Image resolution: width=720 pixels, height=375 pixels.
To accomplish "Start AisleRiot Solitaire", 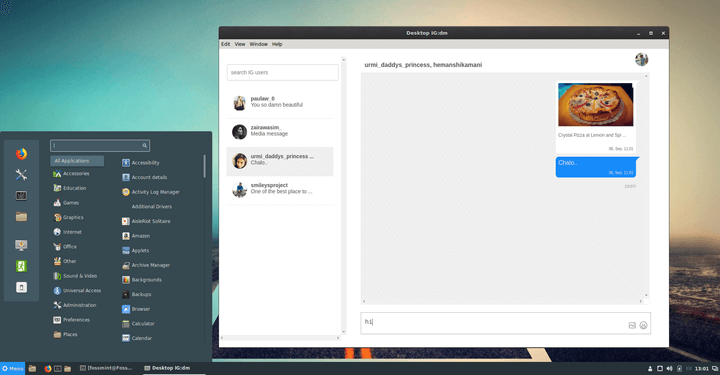I will pyautogui.click(x=146, y=221).
